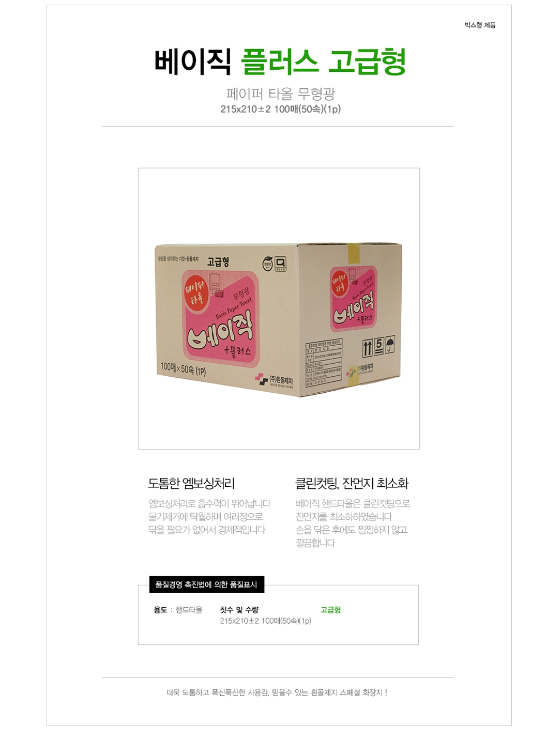Click the 박스형 제품 label
547x756 pixels.
point(480,25)
